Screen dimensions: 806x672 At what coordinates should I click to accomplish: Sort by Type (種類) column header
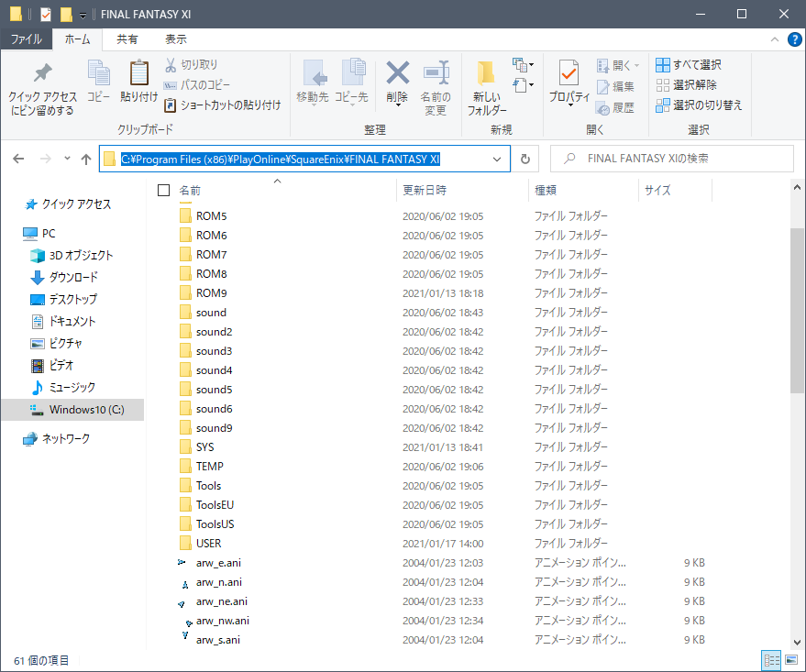[583, 191]
